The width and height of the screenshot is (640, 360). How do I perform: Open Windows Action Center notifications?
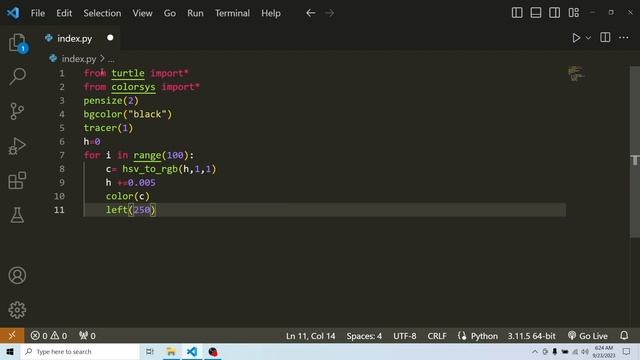[x=626, y=351]
